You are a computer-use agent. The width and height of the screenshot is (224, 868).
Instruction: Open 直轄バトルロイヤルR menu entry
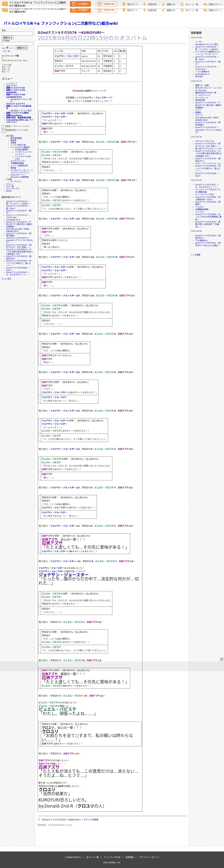click(x=15, y=88)
